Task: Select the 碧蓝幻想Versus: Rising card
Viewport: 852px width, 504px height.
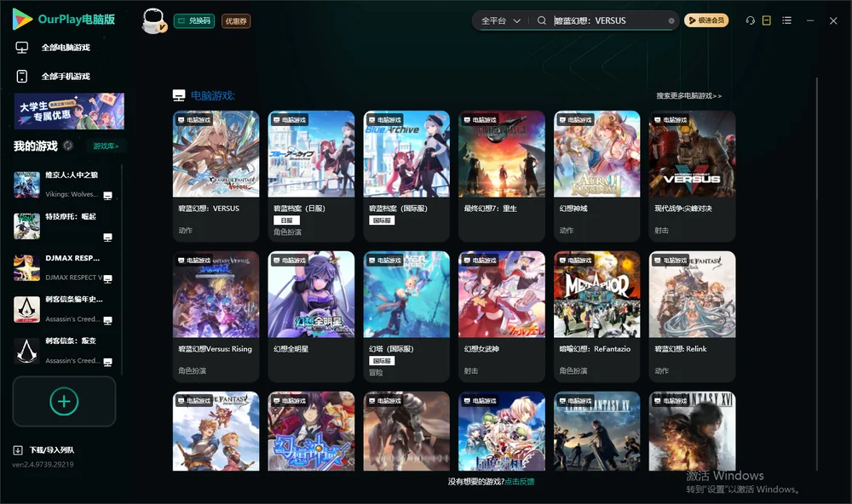Action: tap(216, 317)
